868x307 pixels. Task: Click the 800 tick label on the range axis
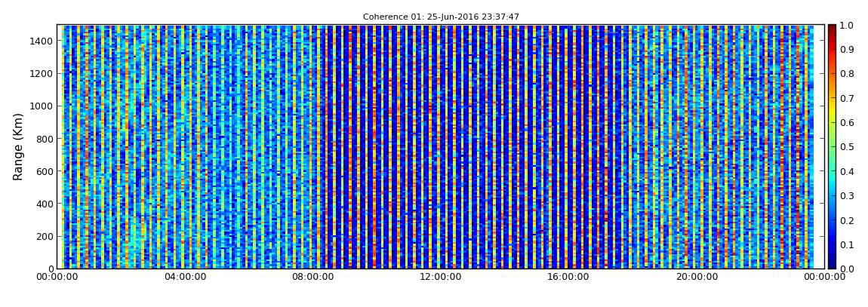point(43,139)
